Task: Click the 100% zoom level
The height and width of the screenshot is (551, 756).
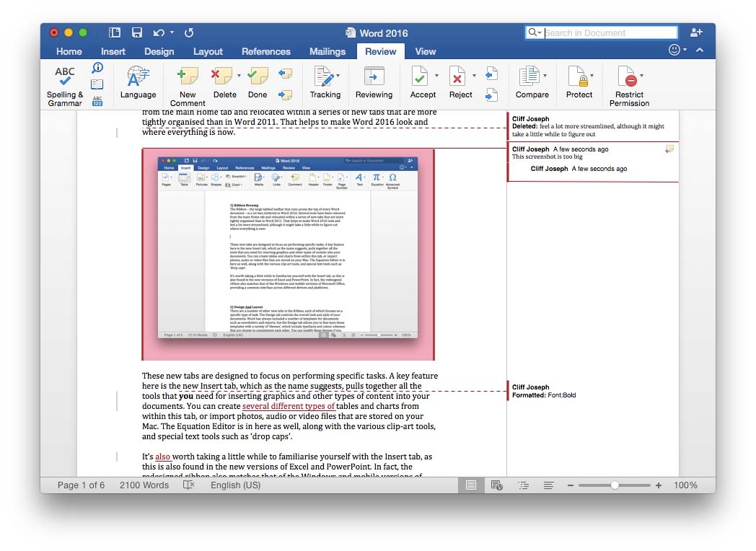Action: pyautogui.click(x=685, y=485)
